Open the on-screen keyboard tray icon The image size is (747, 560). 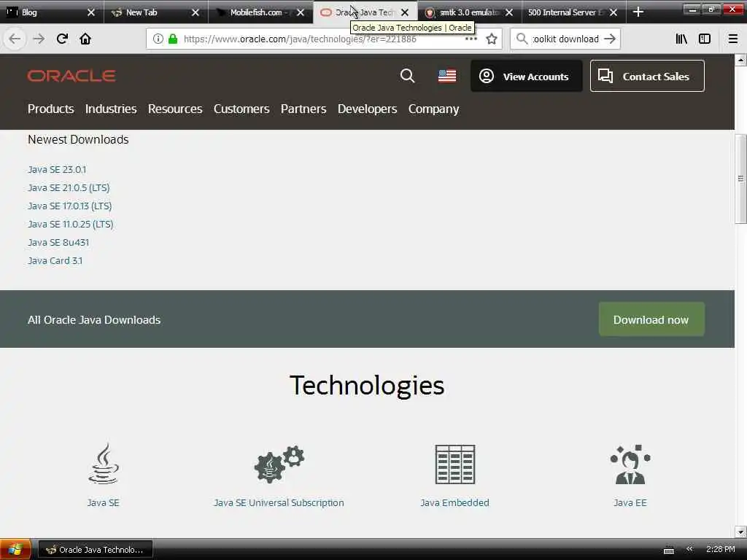pos(669,550)
